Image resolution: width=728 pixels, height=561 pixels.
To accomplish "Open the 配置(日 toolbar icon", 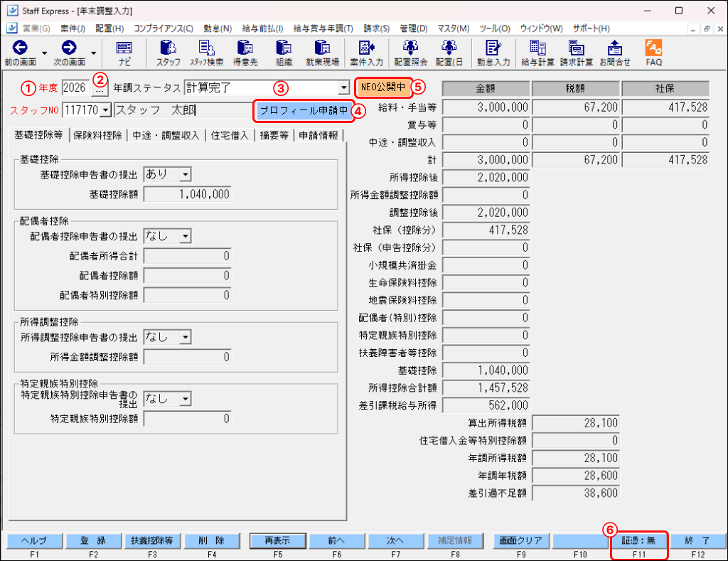I will coord(449,48).
